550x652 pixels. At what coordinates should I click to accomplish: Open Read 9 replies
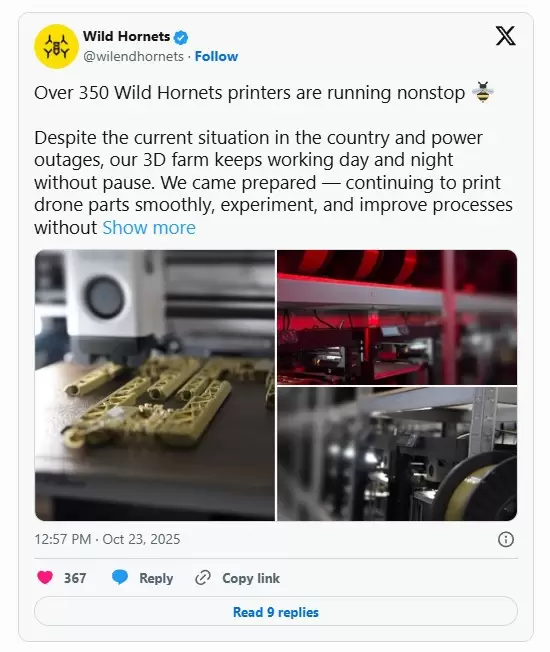276,611
